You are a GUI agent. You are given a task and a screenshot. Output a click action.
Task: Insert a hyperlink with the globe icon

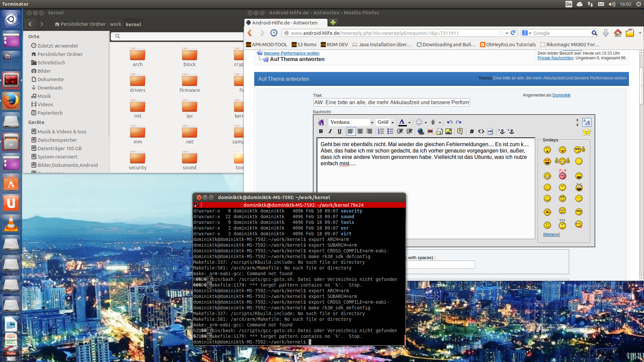tap(421, 131)
